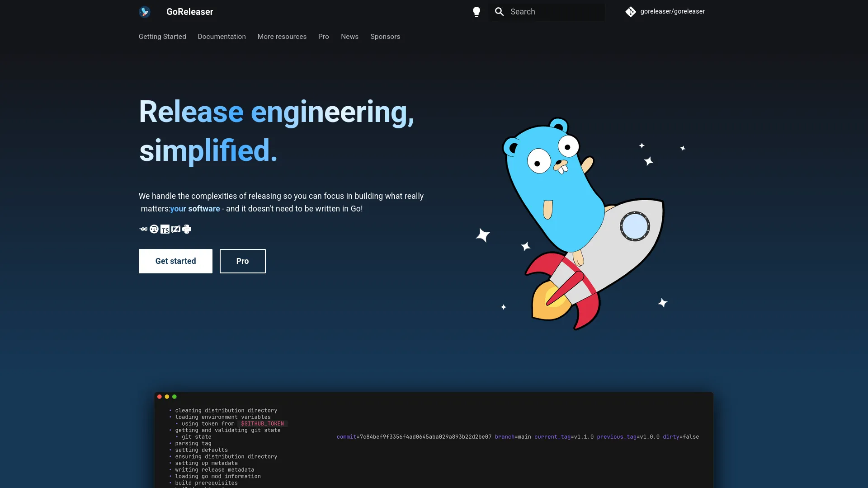
Task: Click the search magnifier icon
Action: (x=499, y=12)
